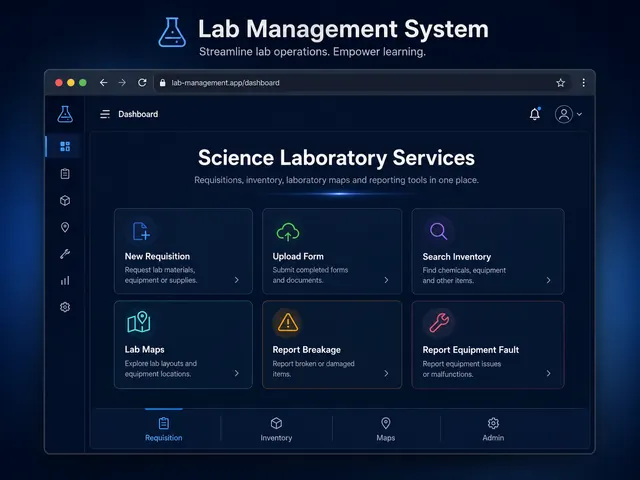
Task: Click the Search Inventory card chevron arrow
Action: 549,280
